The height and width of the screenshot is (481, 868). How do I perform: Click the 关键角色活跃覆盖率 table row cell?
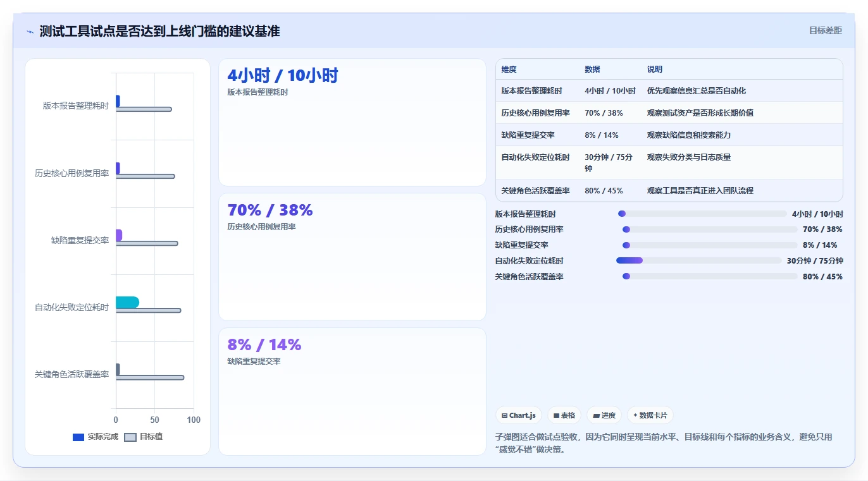click(536, 191)
